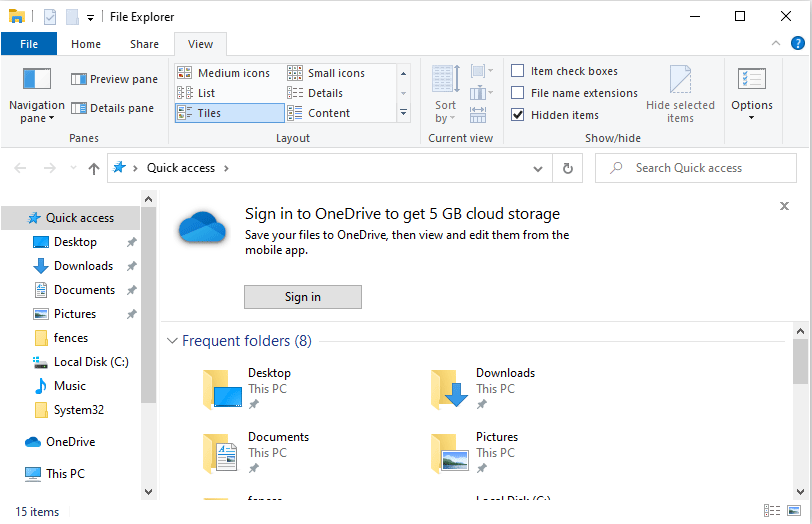This screenshot has width=812, height=524.
Task: Switch to details view in the status bar
Action: [772, 511]
